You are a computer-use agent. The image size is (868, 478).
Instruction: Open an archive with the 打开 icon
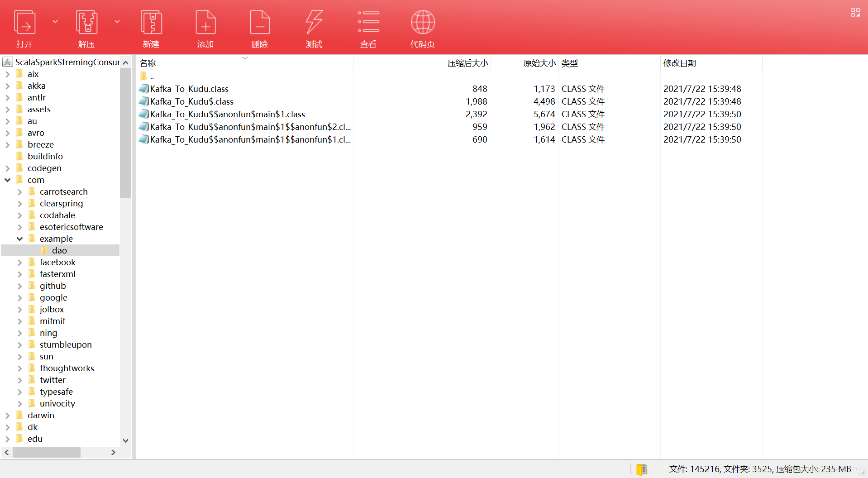24,23
